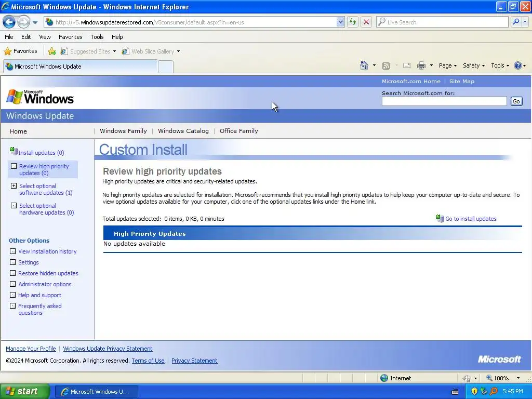Viewport: 532px width, 399px height.
Task: Open the search provider dropdown arrow
Action: tap(525, 22)
